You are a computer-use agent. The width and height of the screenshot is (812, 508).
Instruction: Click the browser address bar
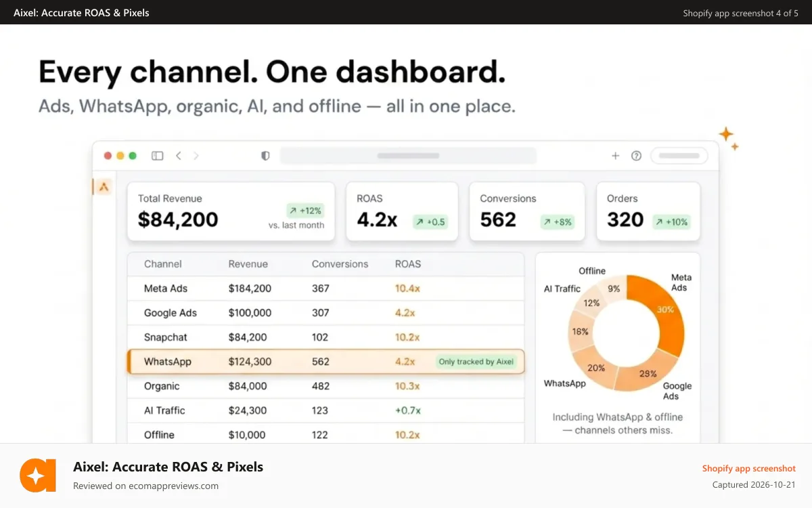[408, 156]
